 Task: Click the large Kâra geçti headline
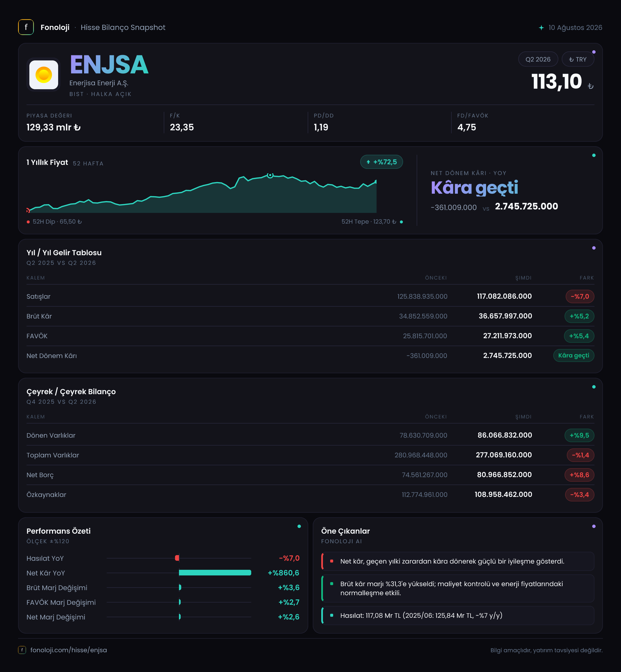[475, 187]
